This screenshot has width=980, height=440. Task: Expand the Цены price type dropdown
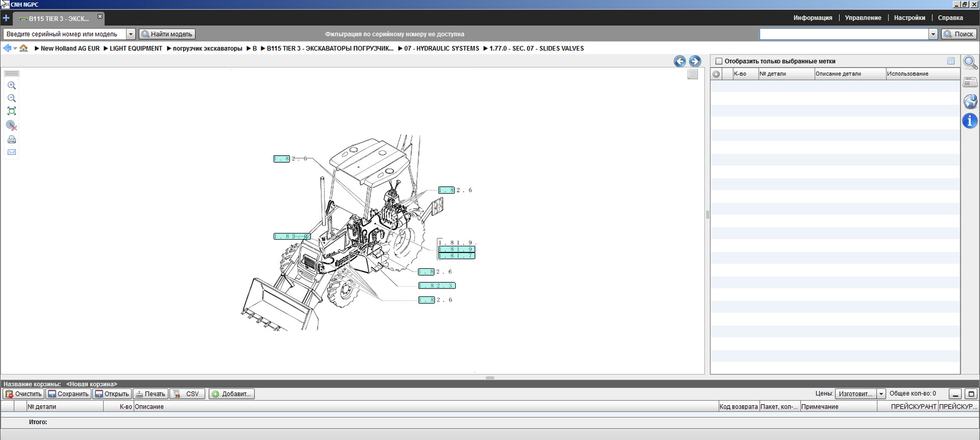(881, 394)
